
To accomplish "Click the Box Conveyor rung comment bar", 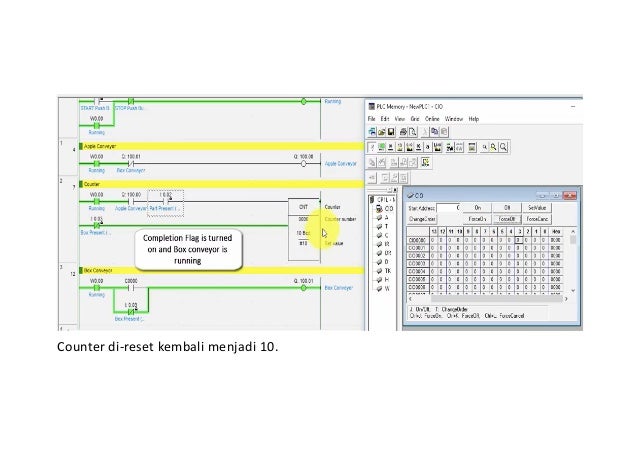I will coord(221,270).
